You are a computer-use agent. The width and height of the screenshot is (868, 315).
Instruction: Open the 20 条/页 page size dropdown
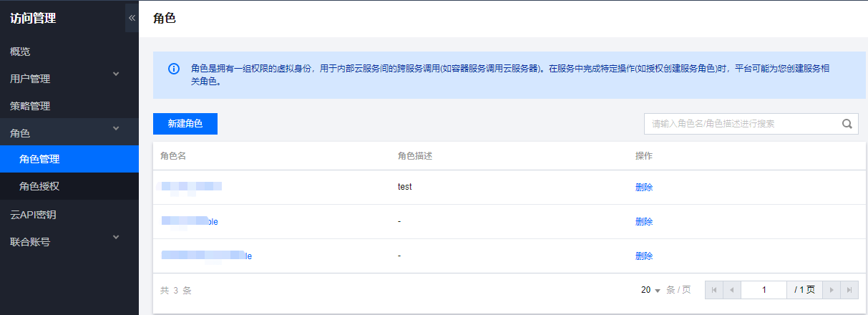650,290
